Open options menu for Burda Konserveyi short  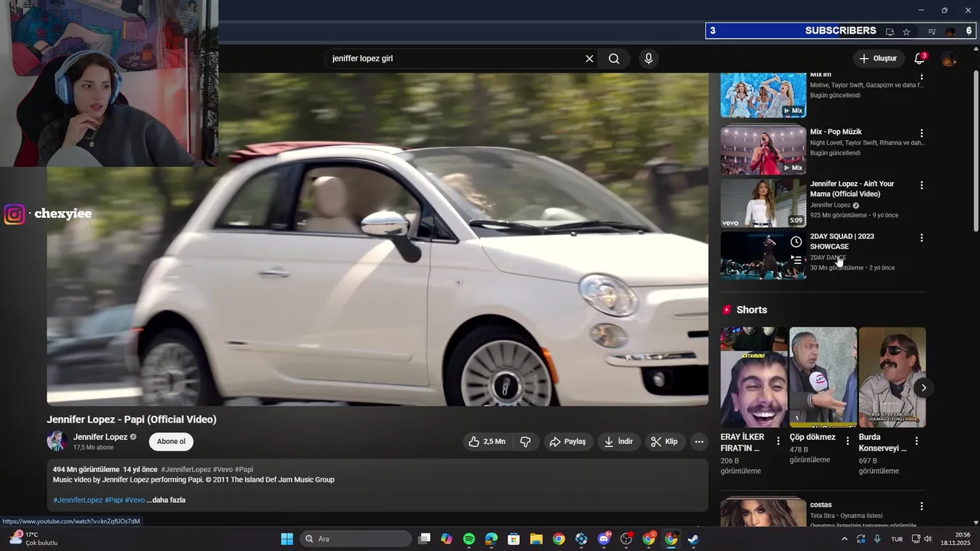point(917,441)
